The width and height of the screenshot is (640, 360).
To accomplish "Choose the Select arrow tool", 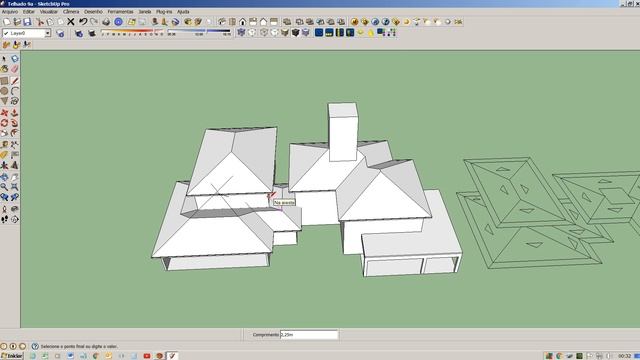I will tap(4, 59).
